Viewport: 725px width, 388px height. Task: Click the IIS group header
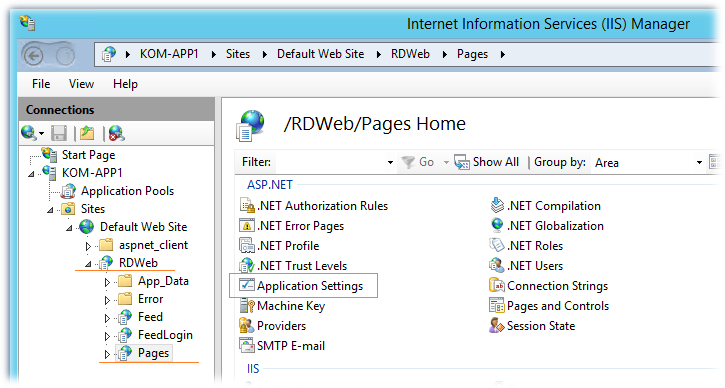tap(253, 369)
